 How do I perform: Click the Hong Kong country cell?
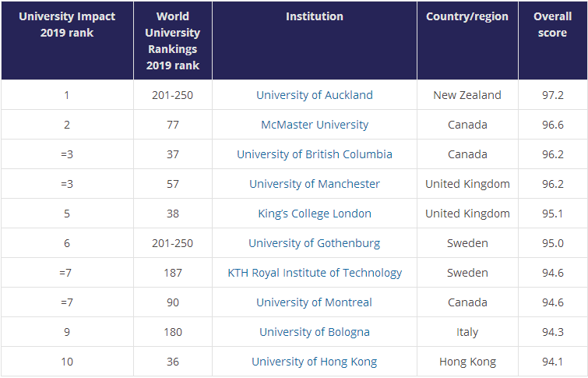(x=467, y=362)
